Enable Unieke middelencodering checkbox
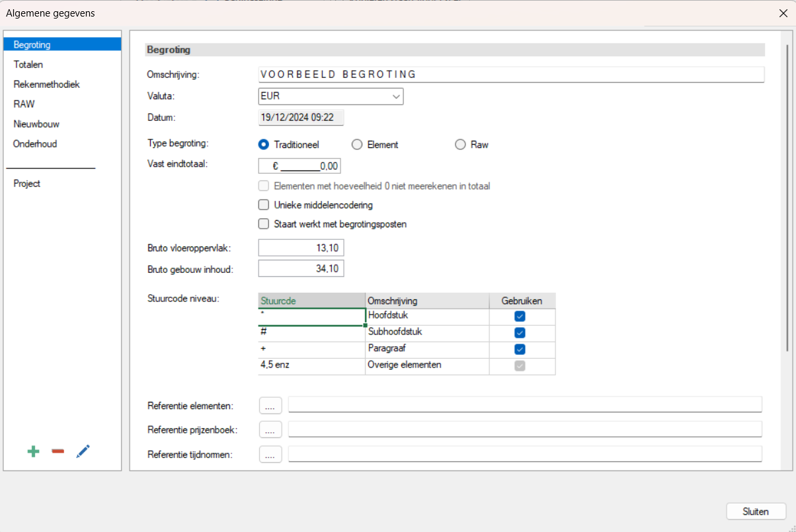The width and height of the screenshot is (796, 532). coord(264,205)
